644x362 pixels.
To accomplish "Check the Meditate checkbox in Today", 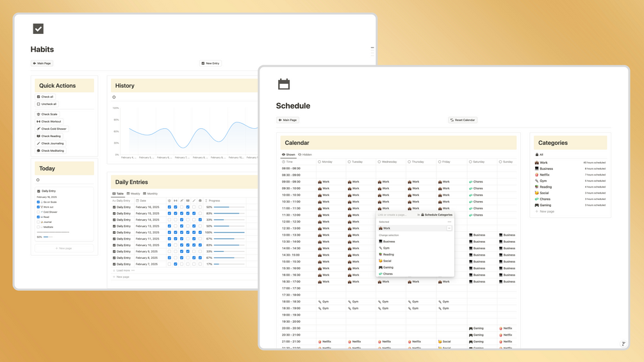I will [x=38, y=227].
